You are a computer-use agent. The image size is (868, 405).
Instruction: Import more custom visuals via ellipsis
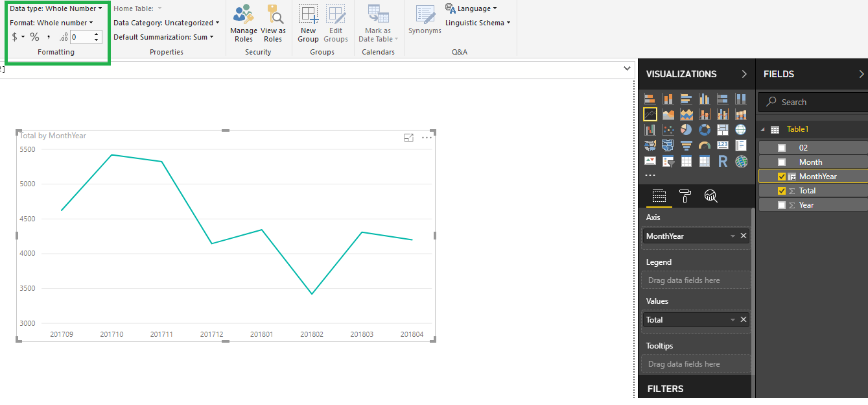pyautogui.click(x=650, y=176)
